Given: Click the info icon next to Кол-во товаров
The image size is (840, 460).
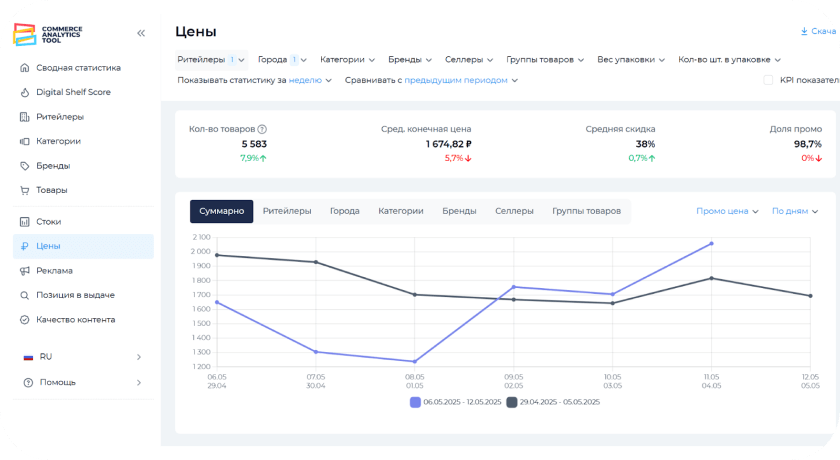Looking at the screenshot, I should click(262, 129).
